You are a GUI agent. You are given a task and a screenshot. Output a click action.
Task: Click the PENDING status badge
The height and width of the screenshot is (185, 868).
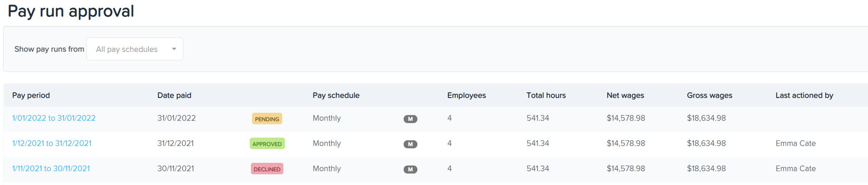click(267, 119)
